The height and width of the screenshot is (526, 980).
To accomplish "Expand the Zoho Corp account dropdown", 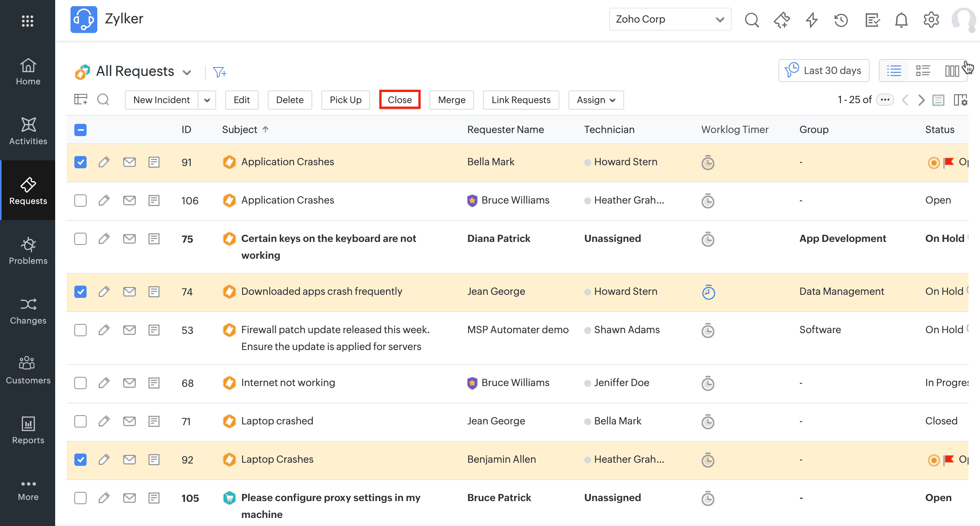I will pyautogui.click(x=670, y=19).
